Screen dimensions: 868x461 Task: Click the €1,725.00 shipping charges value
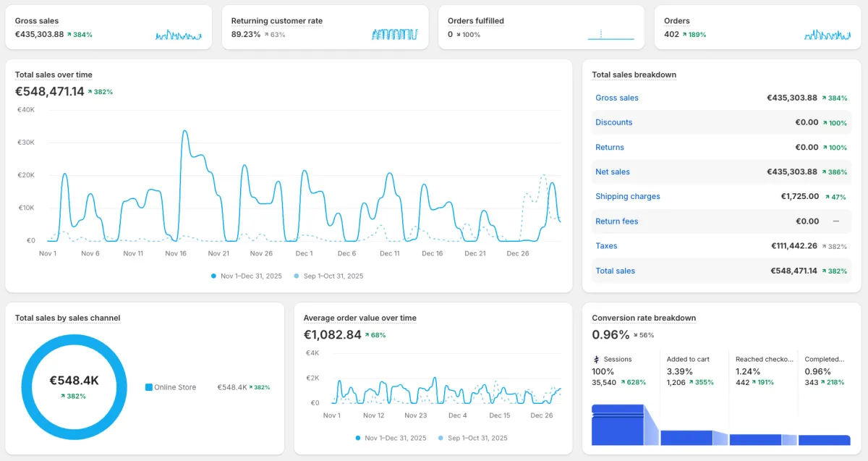pos(800,196)
